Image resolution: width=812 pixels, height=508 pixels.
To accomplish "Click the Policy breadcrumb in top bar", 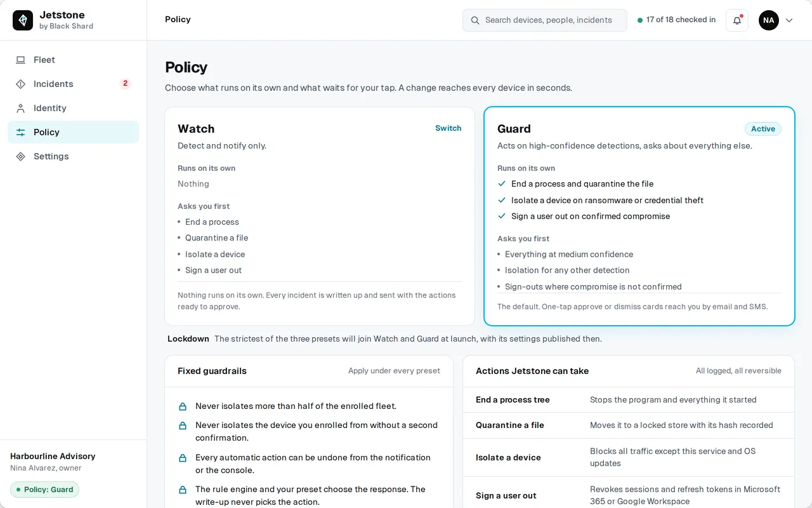I will [178, 20].
